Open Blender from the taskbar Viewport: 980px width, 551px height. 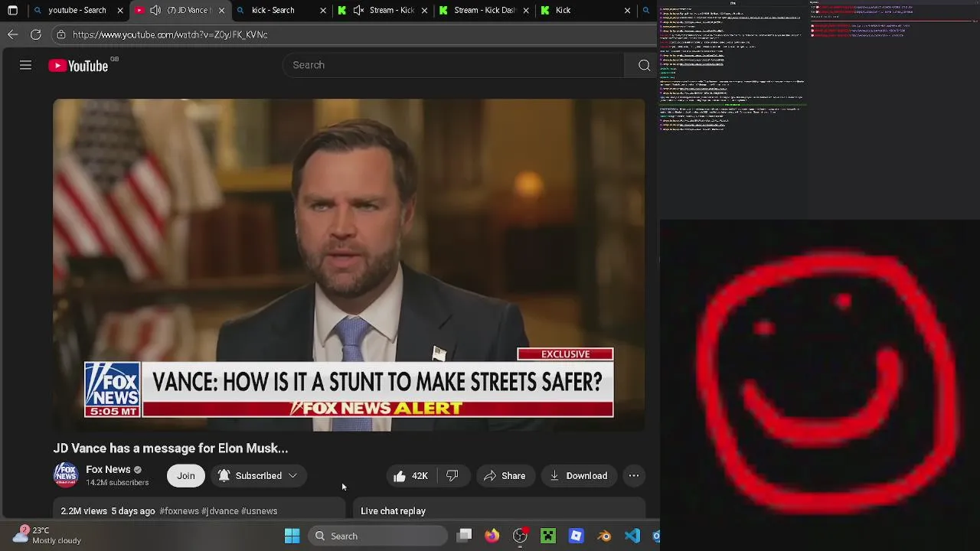(x=604, y=536)
